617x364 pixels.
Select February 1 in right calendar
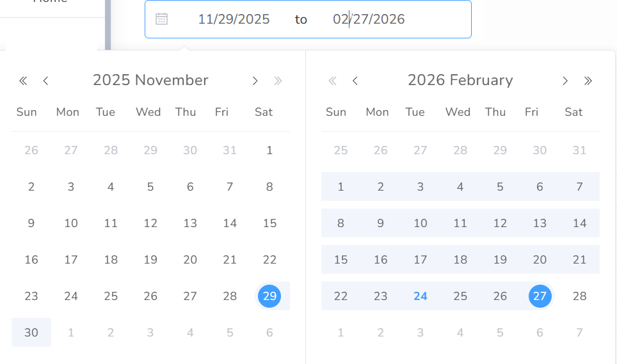pyautogui.click(x=341, y=187)
